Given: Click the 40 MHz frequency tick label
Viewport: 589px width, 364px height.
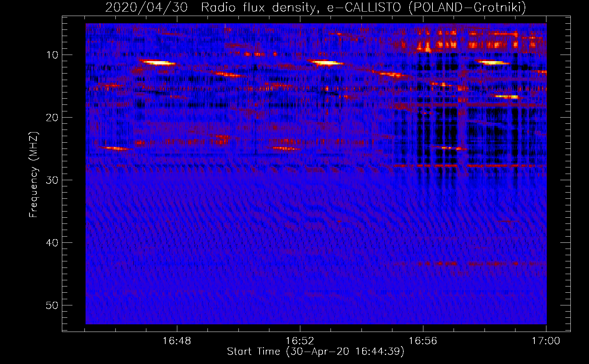Looking at the screenshot, I should [x=52, y=243].
